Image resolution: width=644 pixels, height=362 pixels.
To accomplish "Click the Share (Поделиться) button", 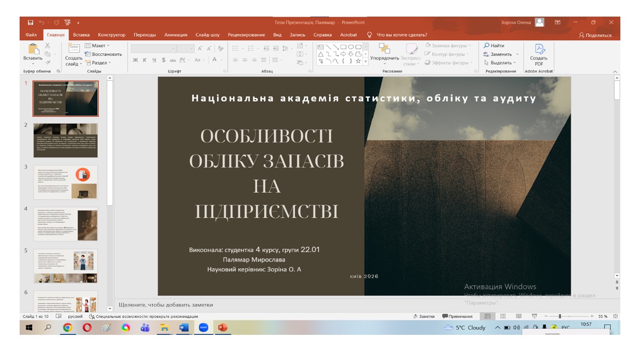I will coord(595,35).
